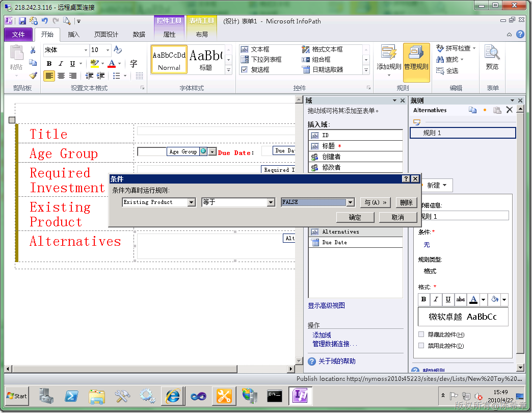The image size is (532, 413).
Task: Switch to the 布局 layout tab
Action: click(x=202, y=34)
